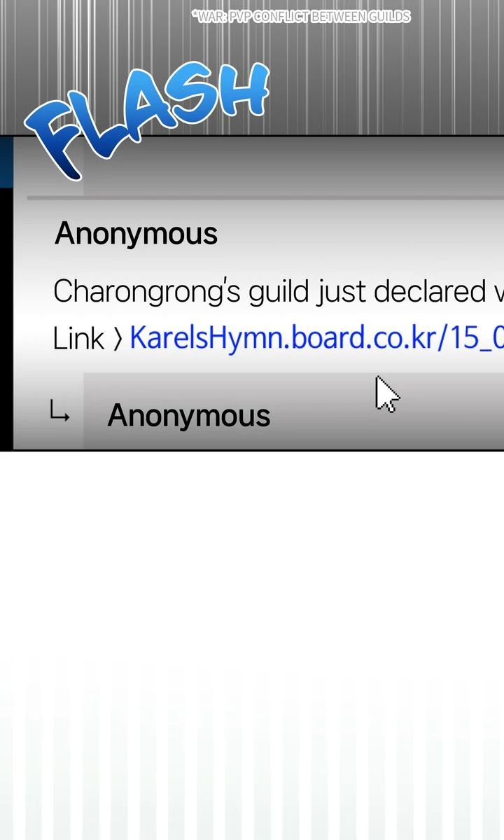This screenshot has width=504, height=840.
Task: Open the KarelsHymn.board.co.kr link
Action: pos(316,338)
